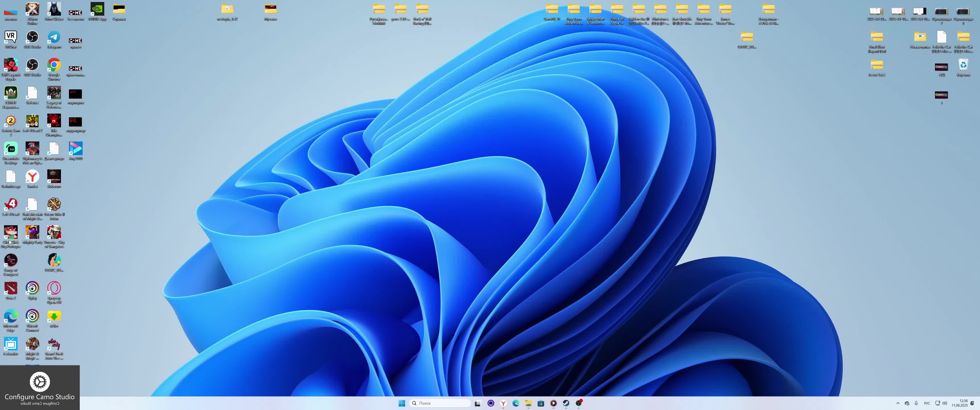Select the Diplomacy is Not an Option icon
The height and width of the screenshot is (410, 980).
(x=32, y=153)
